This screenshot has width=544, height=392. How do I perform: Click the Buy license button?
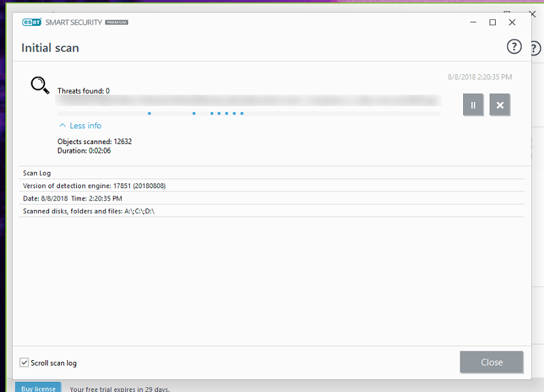click(x=38, y=388)
